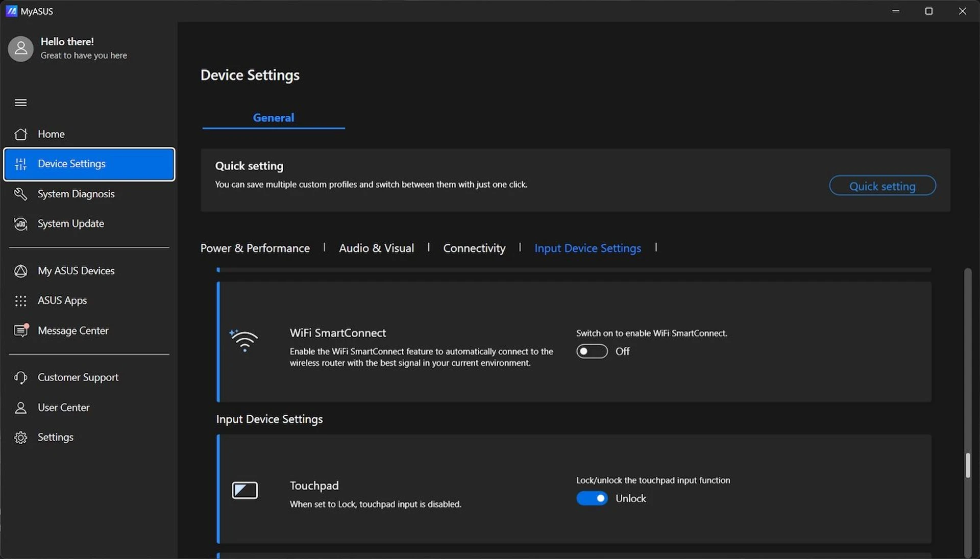Collapse the sidebar via hamburger icon
This screenshot has width=980, height=559.
(x=21, y=103)
